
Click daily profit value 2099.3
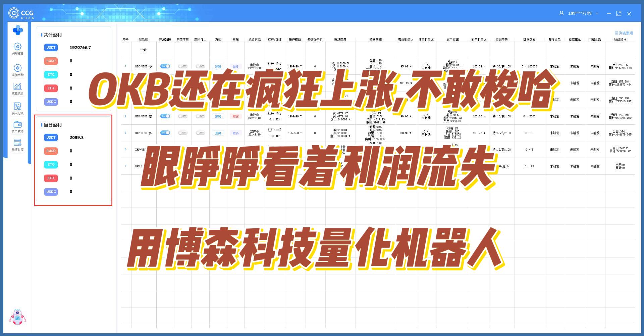76,137
